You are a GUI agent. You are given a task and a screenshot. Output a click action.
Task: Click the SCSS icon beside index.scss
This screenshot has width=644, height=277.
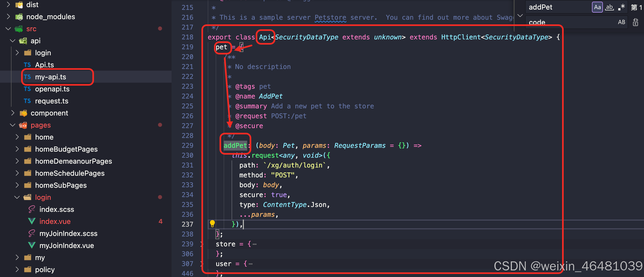tap(31, 209)
